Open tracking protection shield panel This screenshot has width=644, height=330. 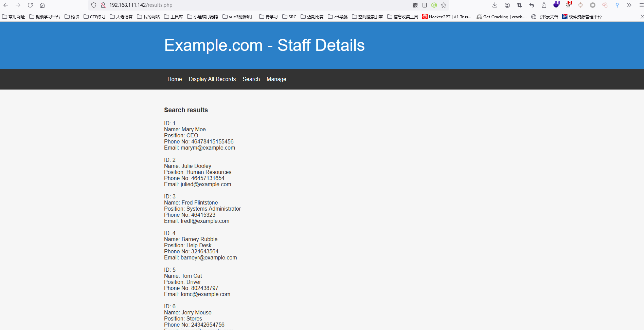(x=94, y=5)
